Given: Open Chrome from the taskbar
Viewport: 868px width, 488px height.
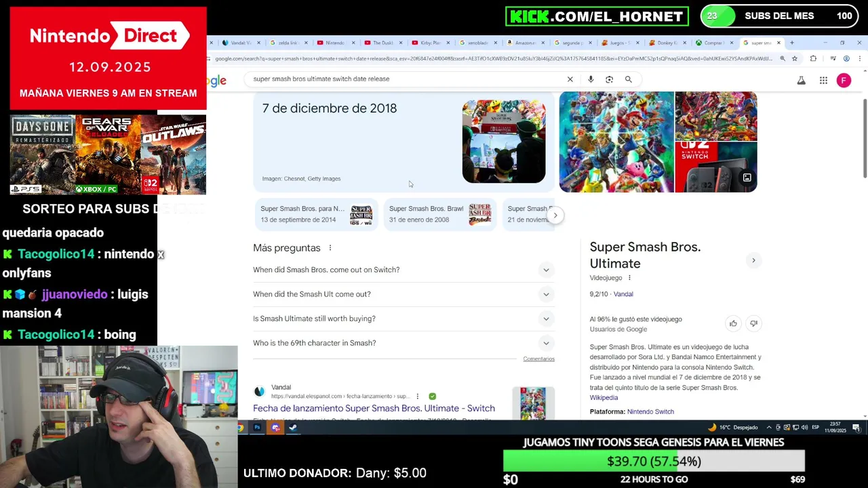Looking at the screenshot, I should (240, 428).
